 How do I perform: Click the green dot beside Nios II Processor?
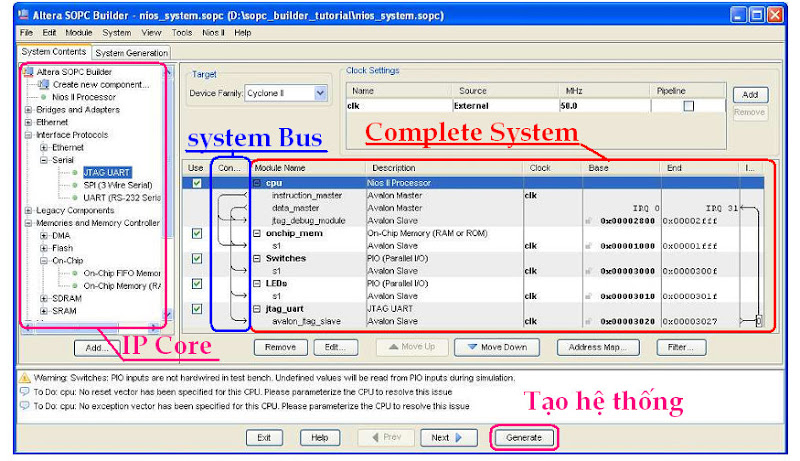coord(44,97)
